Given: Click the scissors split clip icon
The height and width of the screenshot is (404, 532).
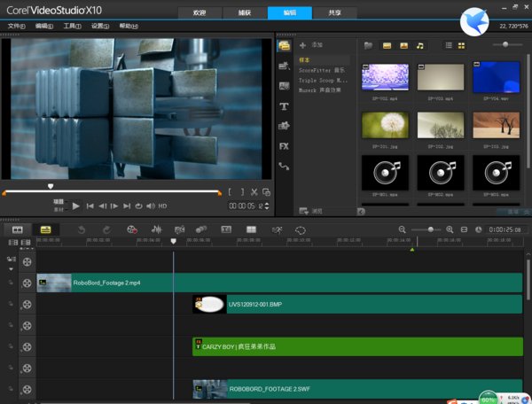Looking at the screenshot, I should pos(254,191).
